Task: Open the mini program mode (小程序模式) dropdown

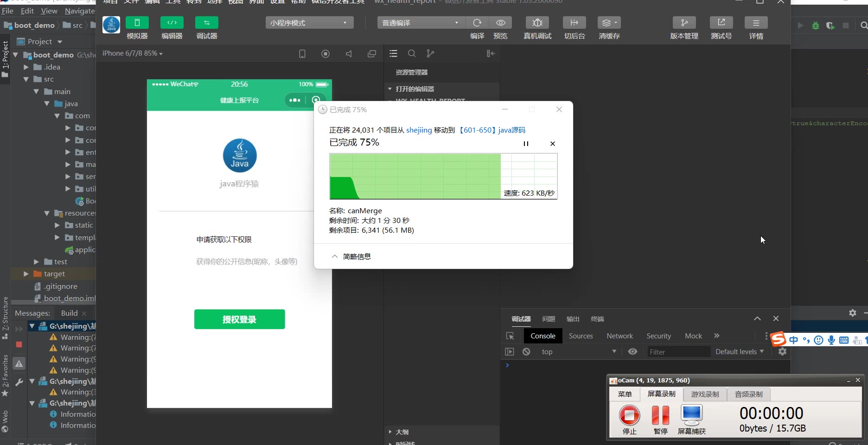Action: pyautogui.click(x=309, y=23)
